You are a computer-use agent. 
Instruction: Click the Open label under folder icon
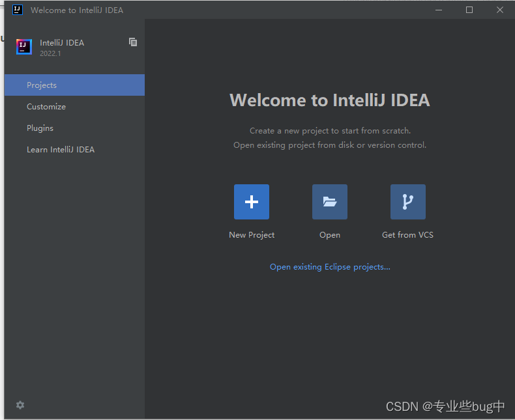[x=330, y=235]
